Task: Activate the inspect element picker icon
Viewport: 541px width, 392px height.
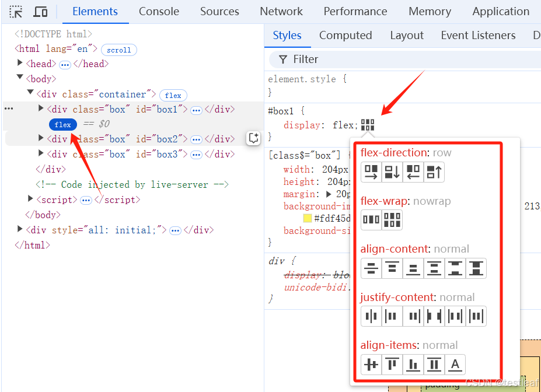Action: [x=16, y=12]
